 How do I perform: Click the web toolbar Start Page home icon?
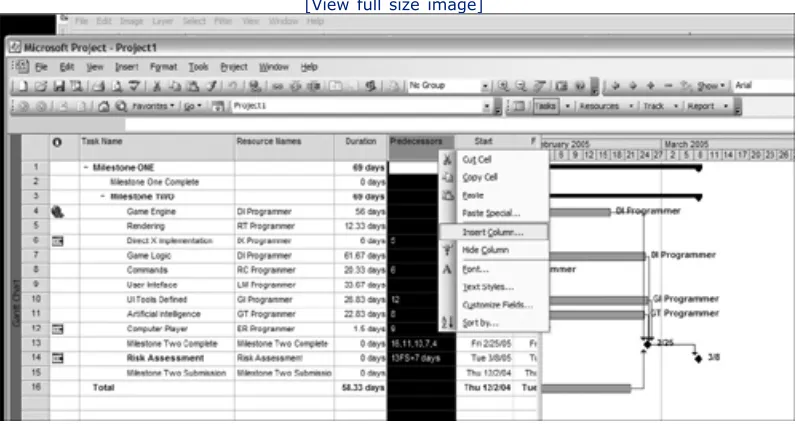pos(104,106)
